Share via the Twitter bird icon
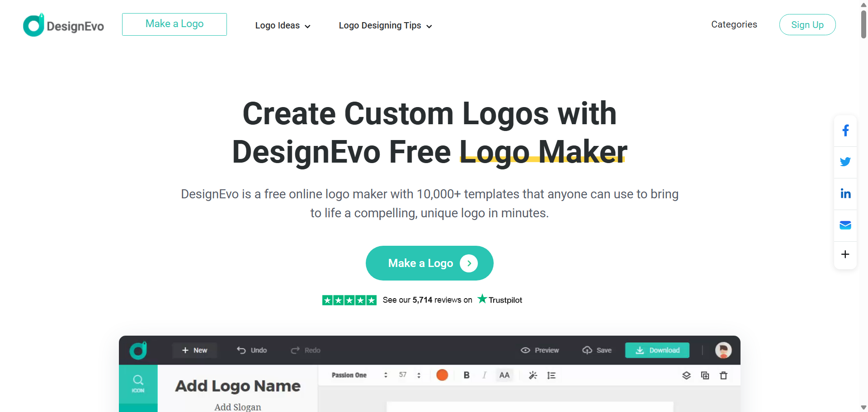868x412 pixels. 845,162
